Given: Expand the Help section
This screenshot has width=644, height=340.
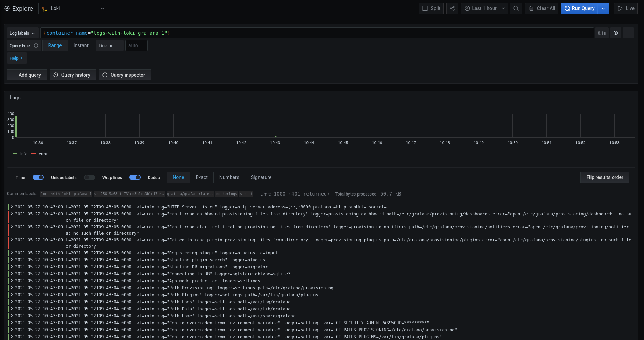Looking at the screenshot, I should coord(16,58).
